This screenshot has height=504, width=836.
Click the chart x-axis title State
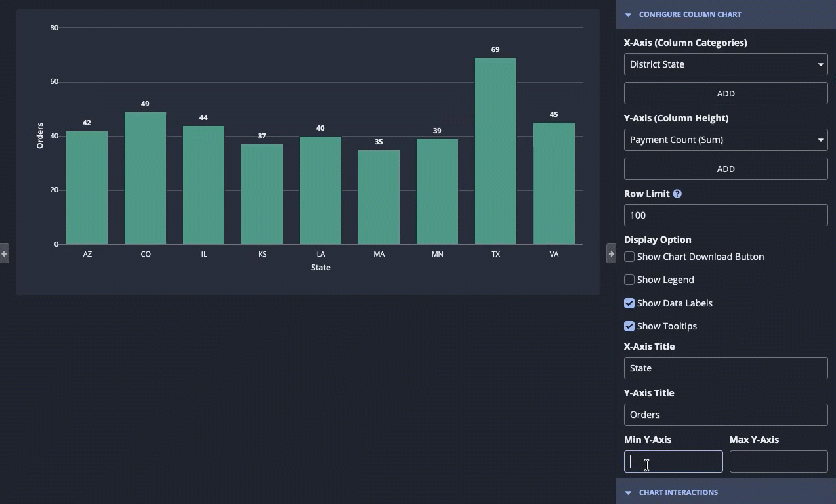pos(321,268)
